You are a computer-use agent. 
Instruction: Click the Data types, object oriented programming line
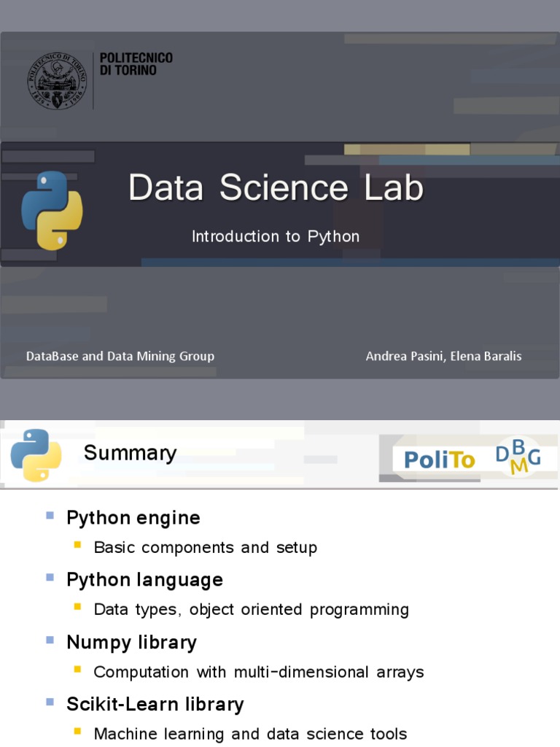click(x=252, y=610)
